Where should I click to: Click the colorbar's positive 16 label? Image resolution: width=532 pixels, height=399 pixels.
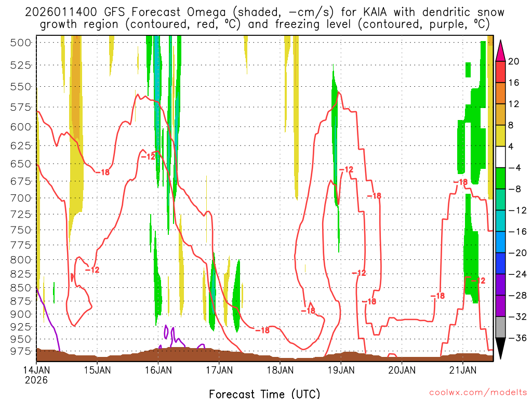514,83
